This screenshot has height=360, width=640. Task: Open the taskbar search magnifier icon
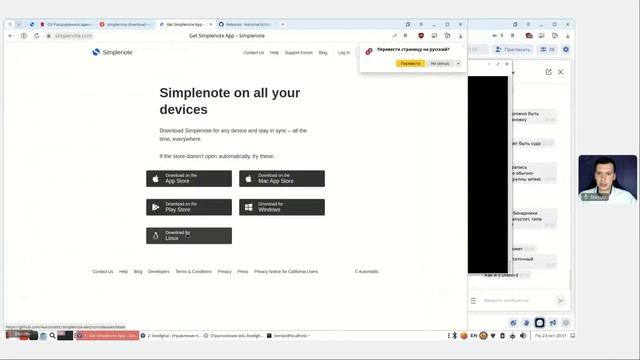(52, 336)
